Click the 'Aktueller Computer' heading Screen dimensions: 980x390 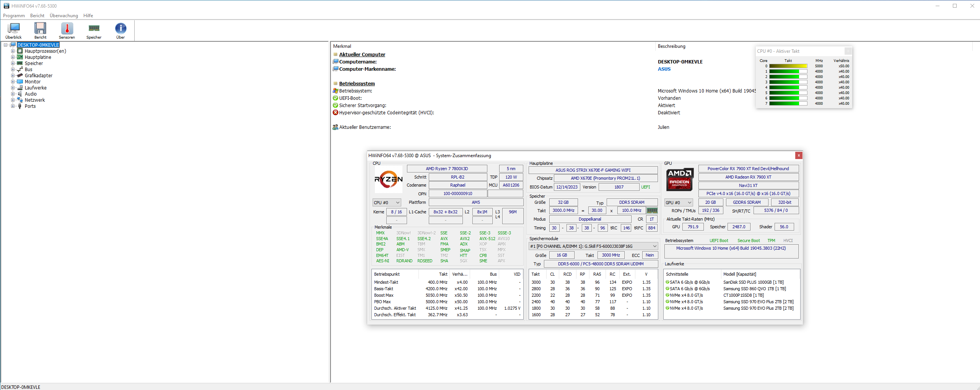pos(362,55)
